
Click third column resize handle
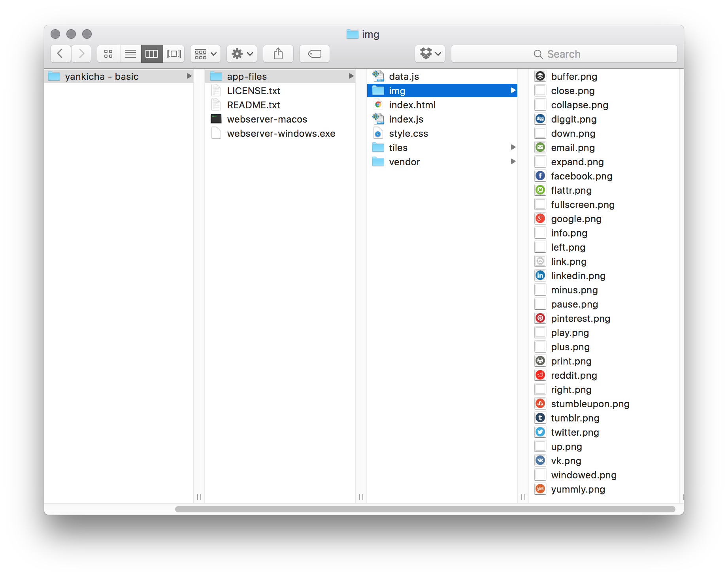523,497
